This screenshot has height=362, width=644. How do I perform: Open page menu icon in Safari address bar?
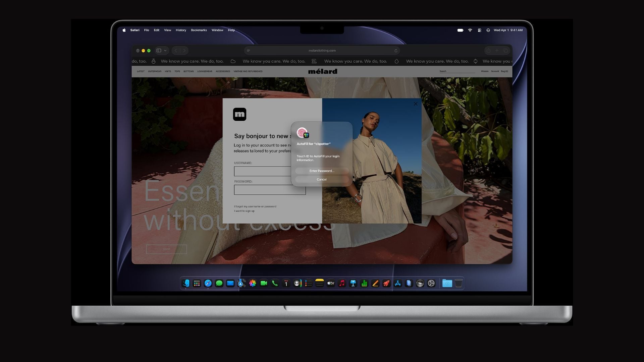click(248, 51)
